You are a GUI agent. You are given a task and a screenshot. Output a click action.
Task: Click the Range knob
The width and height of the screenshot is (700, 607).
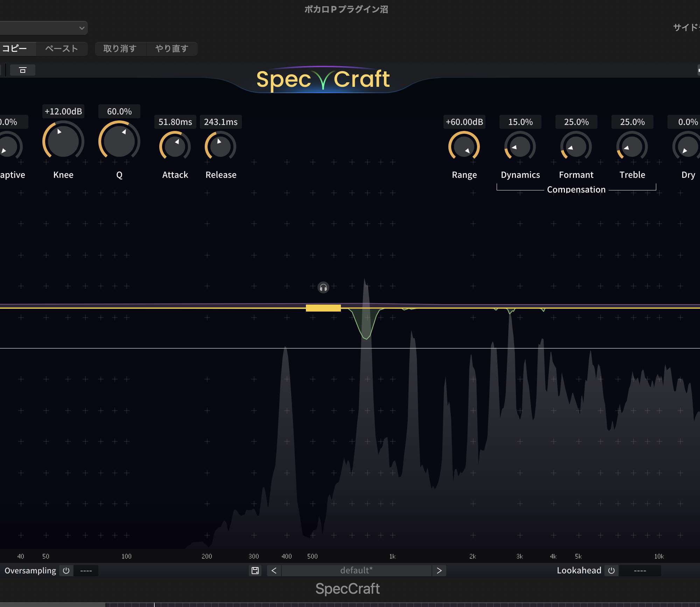(464, 147)
